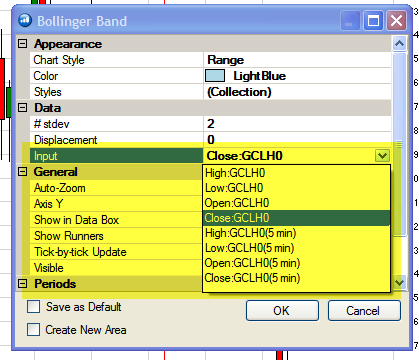Collapse the Data section

(22, 108)
